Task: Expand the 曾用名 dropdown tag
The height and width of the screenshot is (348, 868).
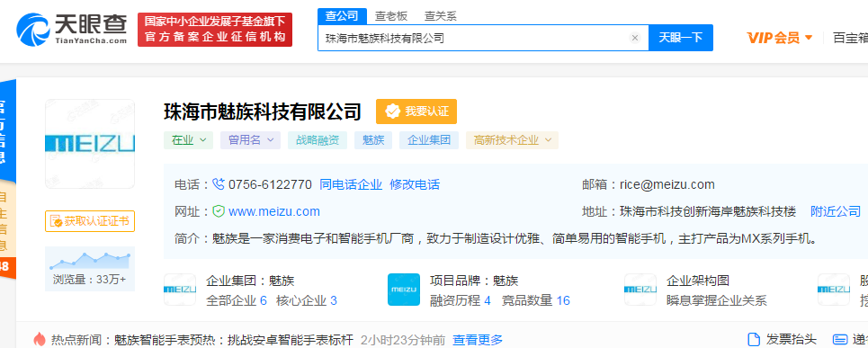Action: [250, 140]
